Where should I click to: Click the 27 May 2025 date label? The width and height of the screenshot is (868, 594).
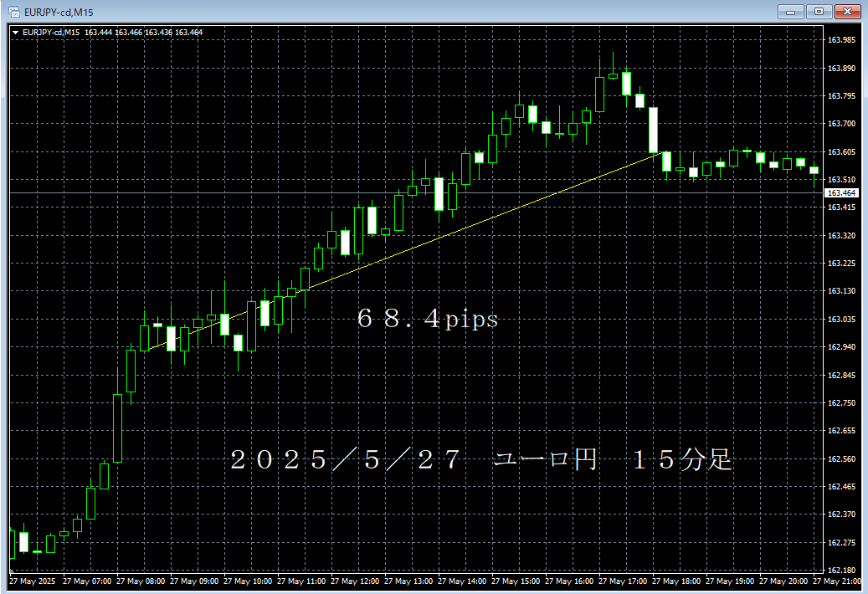(x=32, y=581)
